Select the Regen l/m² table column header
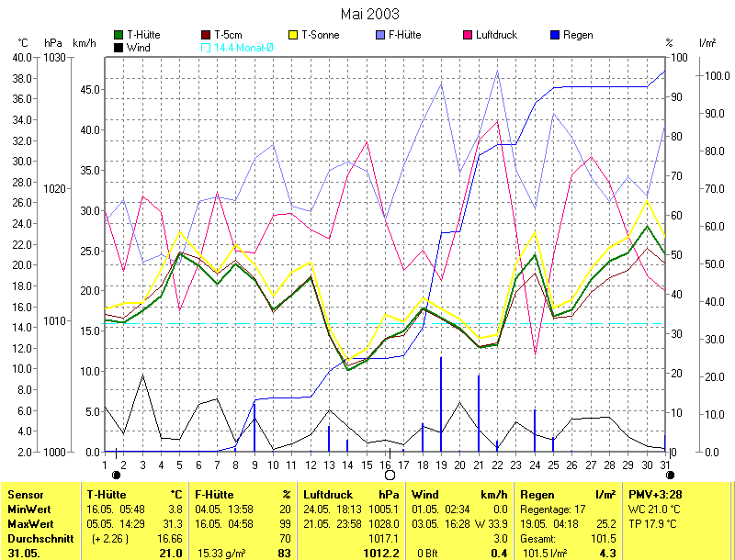The height and width of the screenshot is (560, 735). 568,494
